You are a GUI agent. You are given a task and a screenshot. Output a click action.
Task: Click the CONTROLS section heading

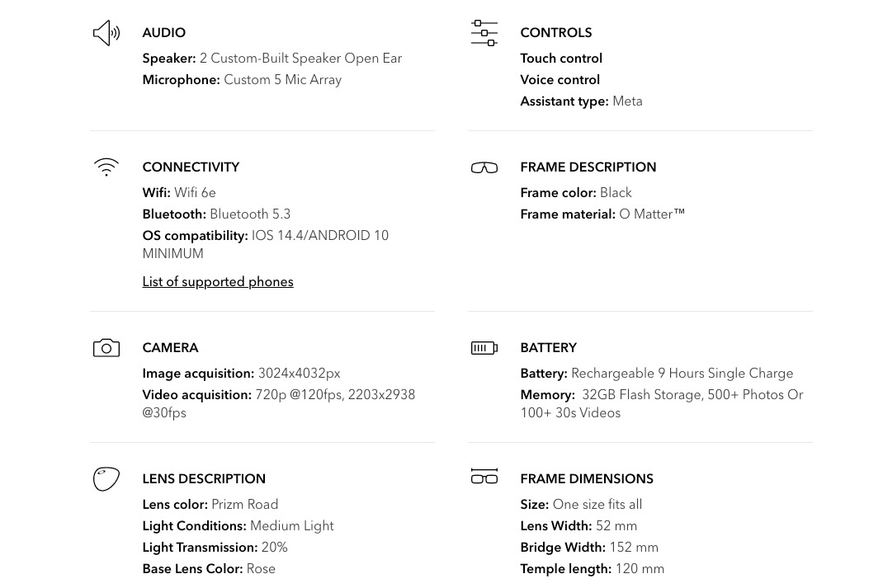555,33
